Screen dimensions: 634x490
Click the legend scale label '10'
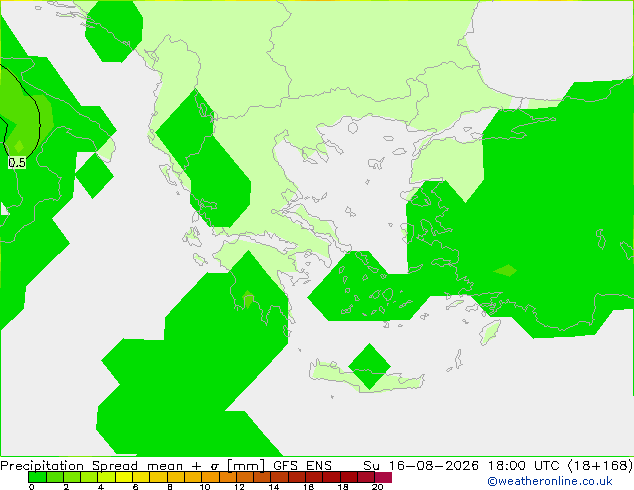point(205,487)
